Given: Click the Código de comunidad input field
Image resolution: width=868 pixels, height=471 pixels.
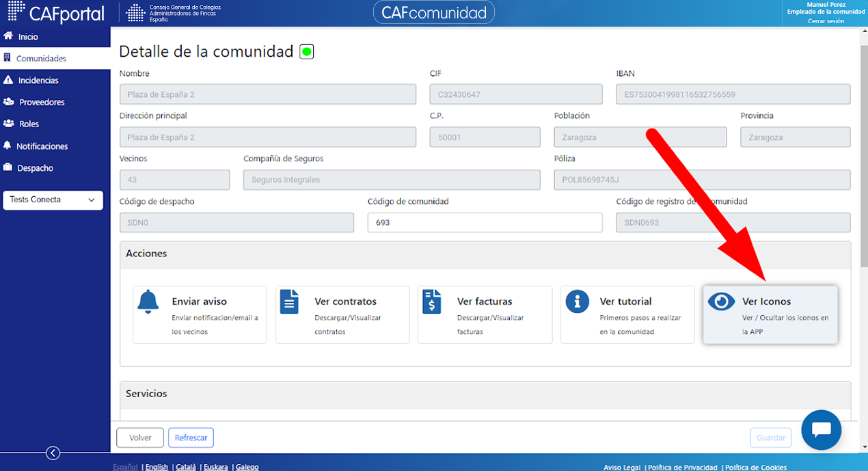Looking at the screenshot, I should [485, 223].
